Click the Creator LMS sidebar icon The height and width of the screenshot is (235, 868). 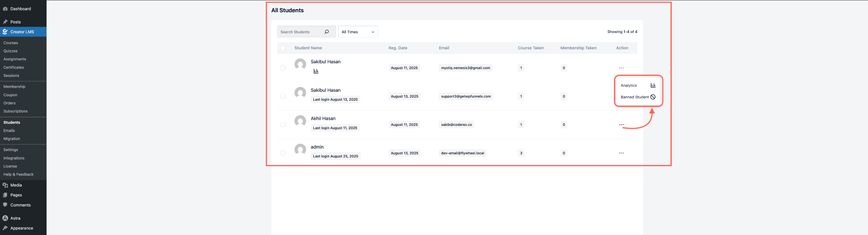[5, 32]
